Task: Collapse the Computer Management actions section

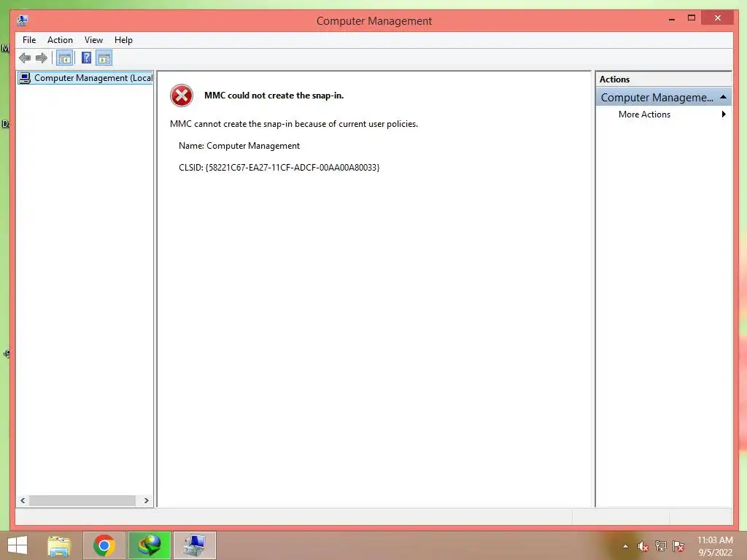Action: (x=723, y=97)
